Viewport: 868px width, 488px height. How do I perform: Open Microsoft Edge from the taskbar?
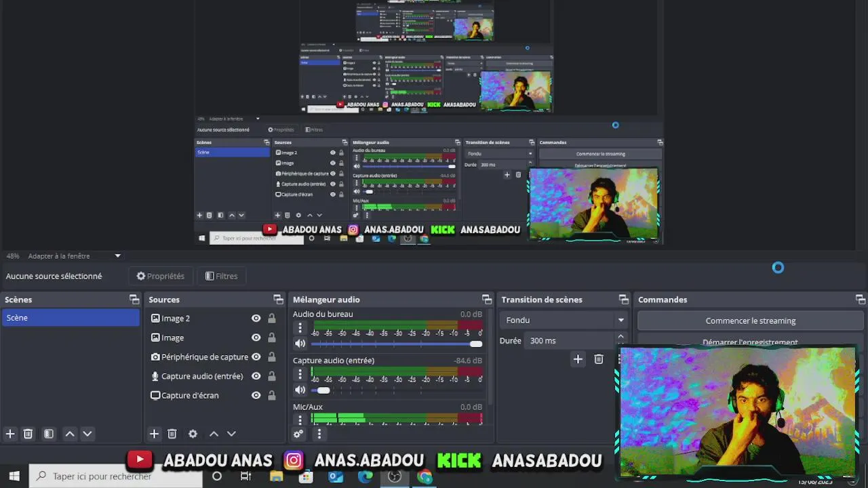[x=366, y=476]
